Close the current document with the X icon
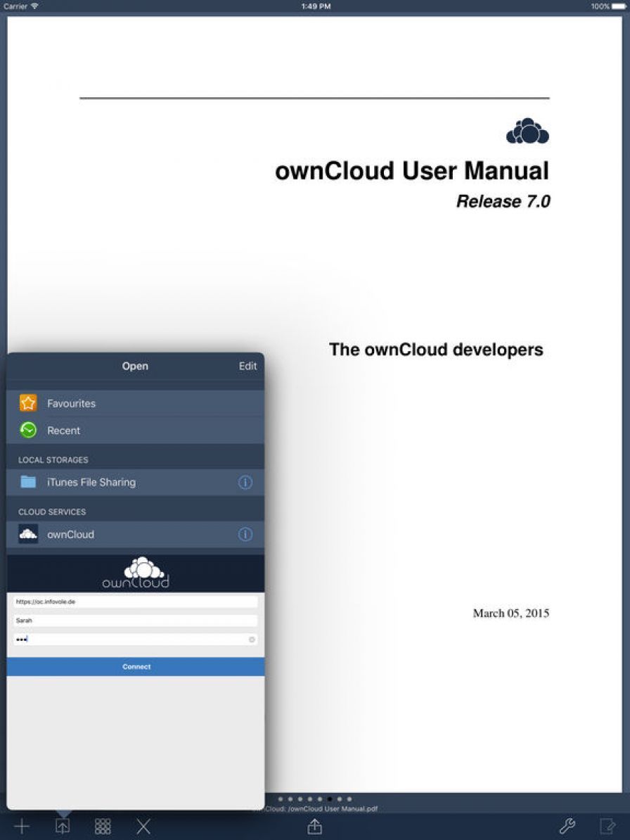Image resolution: width=630 pixels, height=840 pixels. (143, 826)
